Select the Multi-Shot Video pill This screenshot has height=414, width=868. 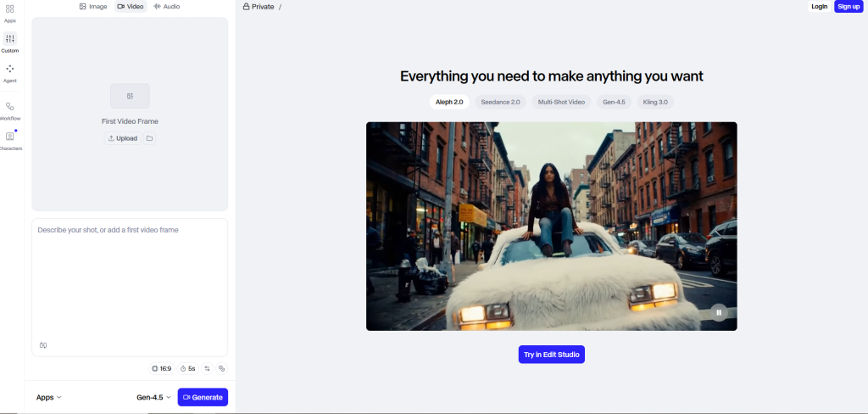[x=561, y=102]
